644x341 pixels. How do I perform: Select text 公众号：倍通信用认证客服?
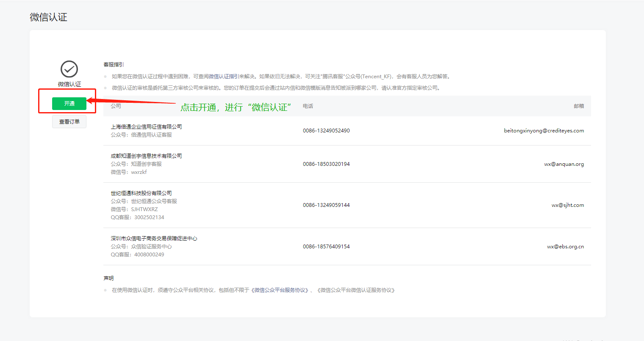141,135
